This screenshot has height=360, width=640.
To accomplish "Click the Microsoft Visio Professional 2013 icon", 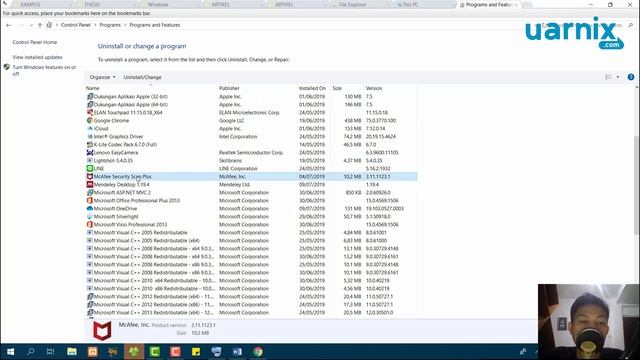I will (x=90, y=224).
